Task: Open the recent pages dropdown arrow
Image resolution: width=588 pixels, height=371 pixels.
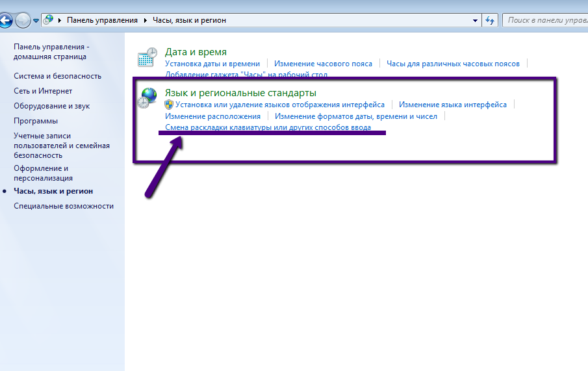Action: [x=36, y=21]
